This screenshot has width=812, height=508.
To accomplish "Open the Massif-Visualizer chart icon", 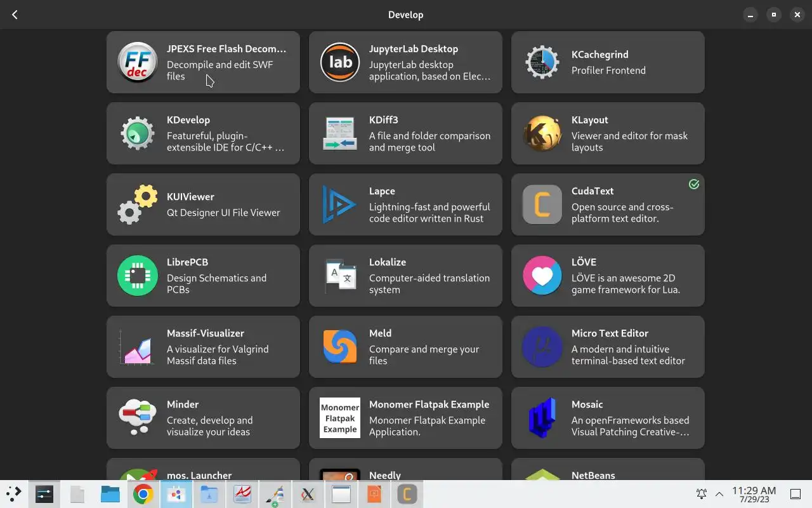I will (136, 347).
